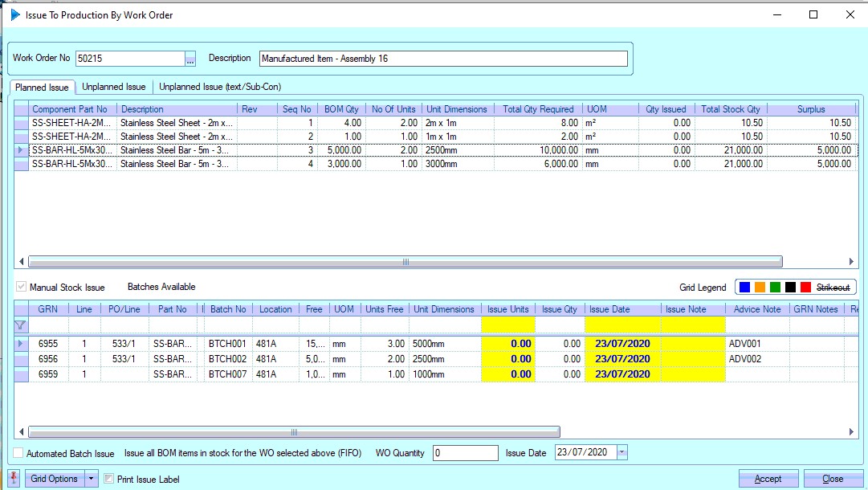Click right scroll arrow of components grid
The height and width of the screenshot is (490, 868).
pos(852,262)
